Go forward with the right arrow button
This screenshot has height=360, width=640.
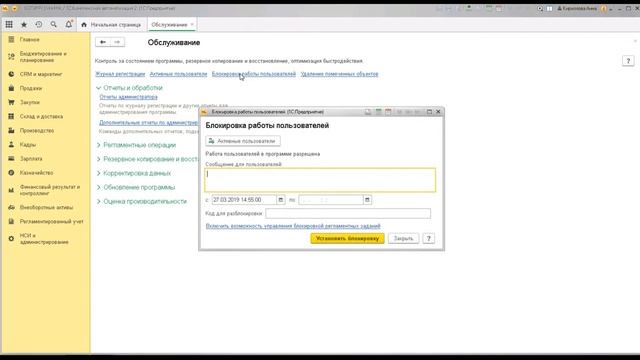tap(118, 42)
